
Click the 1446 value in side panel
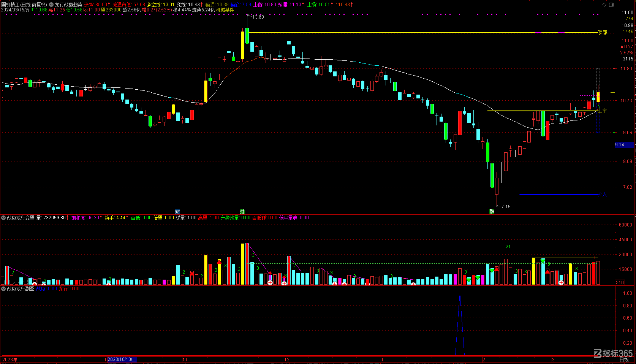pyautogui.click(x=628, y=32)
